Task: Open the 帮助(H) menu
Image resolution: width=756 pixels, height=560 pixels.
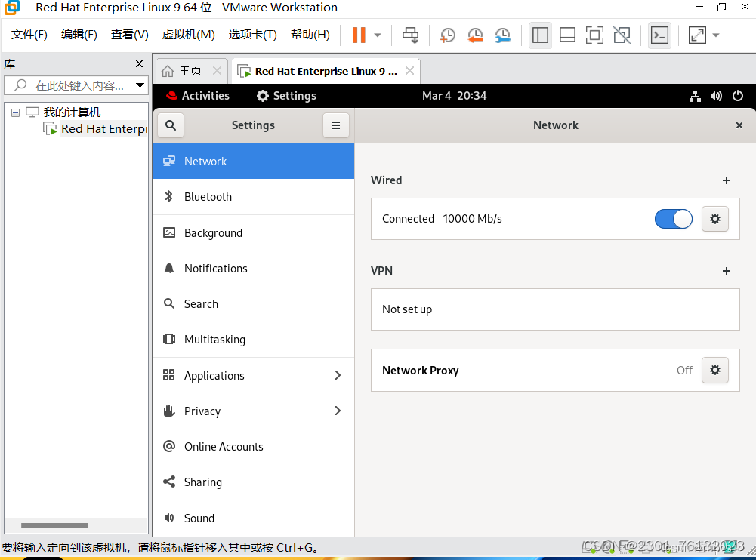Action: click(x=310, y=35)
